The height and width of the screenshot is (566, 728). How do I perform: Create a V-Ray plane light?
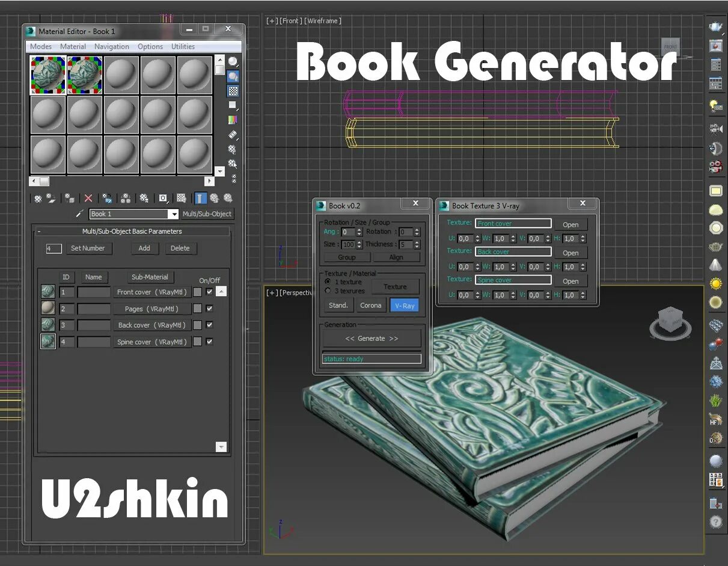[x=715, y=191]
